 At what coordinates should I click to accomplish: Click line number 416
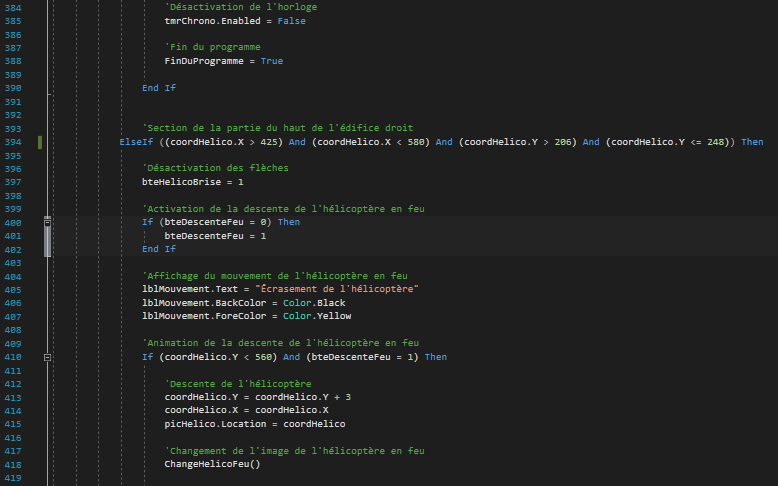coord(13,438)
